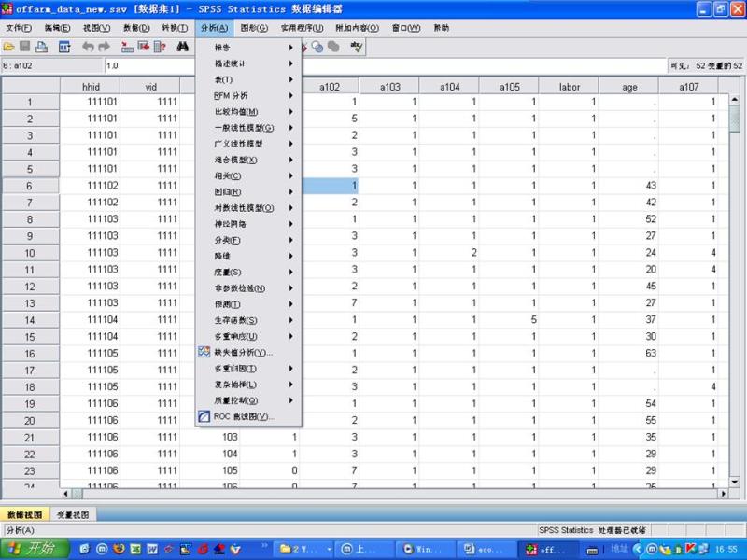Viewport: 747px width, 560px height.
Task: Expand the 对数线性模型(O) submenu arrow
Action: (290, 207)
